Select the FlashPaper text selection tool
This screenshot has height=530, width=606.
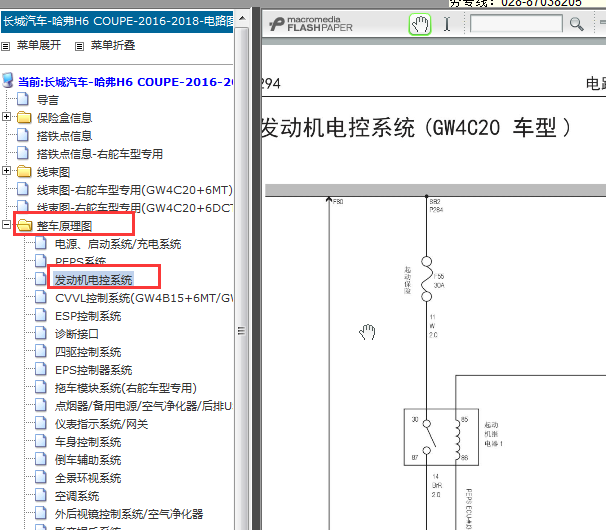point(447,24)
